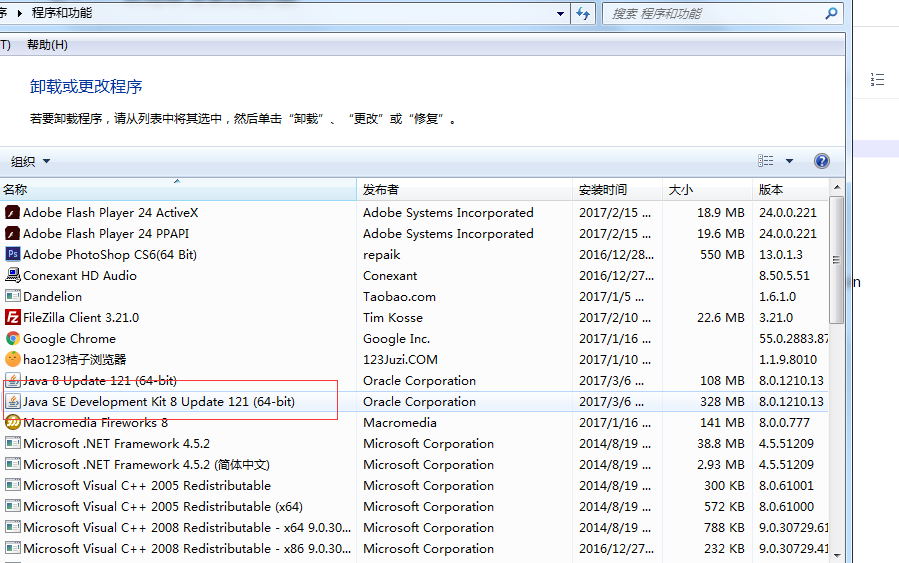
Task: Click the Java SE Development Kit icon
Action: point(13,402)
